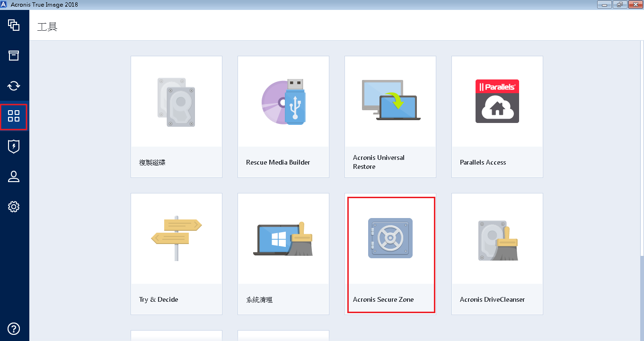Restore down the Acronis window

click(619, 4)
